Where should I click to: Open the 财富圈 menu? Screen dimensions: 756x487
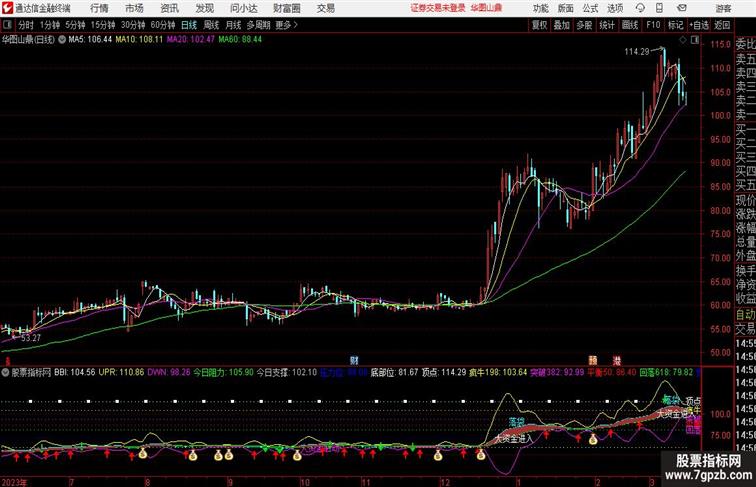[287, 8]
